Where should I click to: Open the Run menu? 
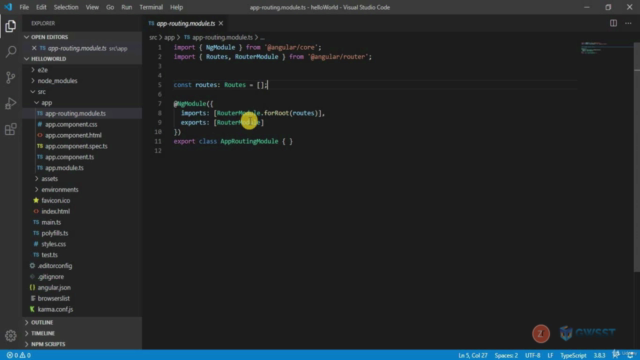coord(127,7)
